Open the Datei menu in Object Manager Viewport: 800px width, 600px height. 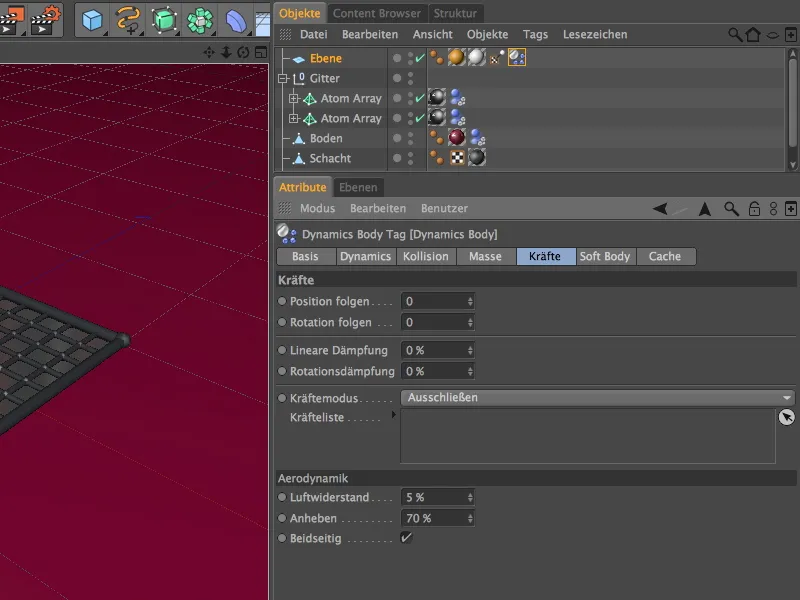[x=313, y=35]
